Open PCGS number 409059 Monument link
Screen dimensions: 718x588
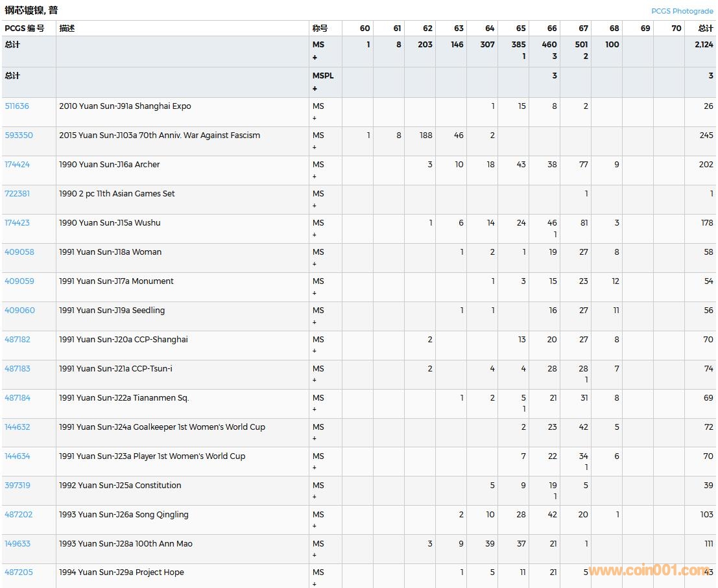19,281
